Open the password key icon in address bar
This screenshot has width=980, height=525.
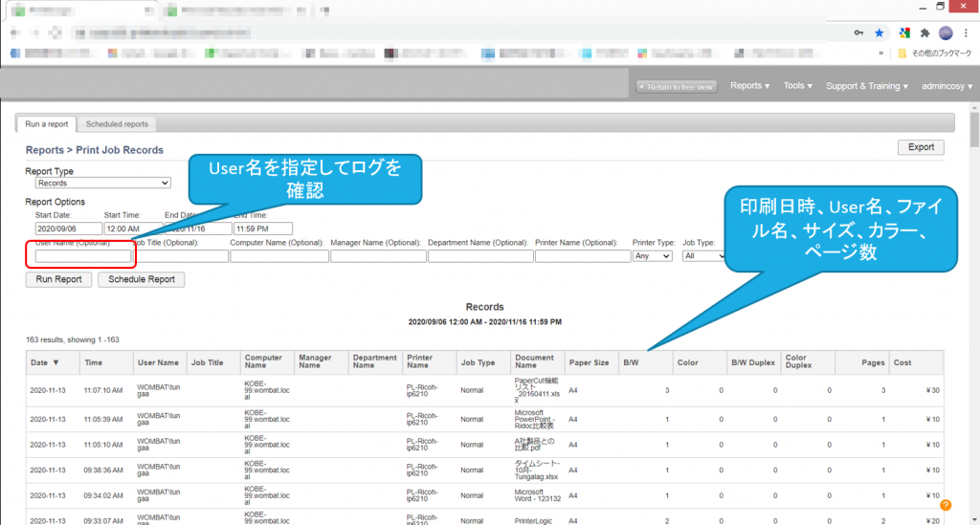858,33
